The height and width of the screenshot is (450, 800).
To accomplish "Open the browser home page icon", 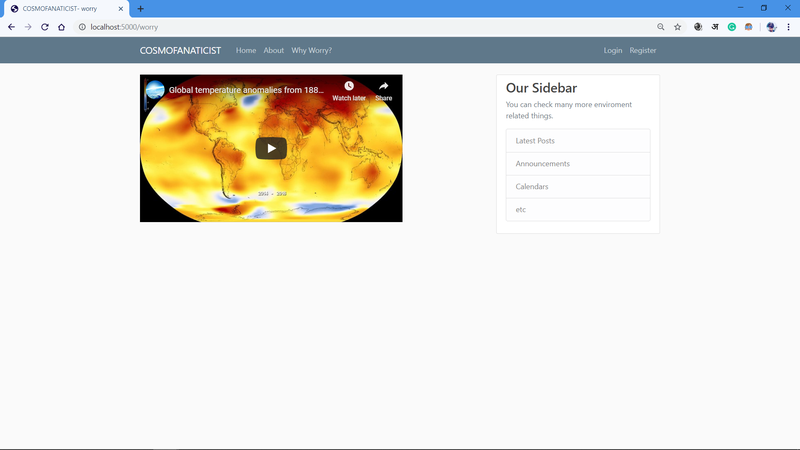I will 61,27.
